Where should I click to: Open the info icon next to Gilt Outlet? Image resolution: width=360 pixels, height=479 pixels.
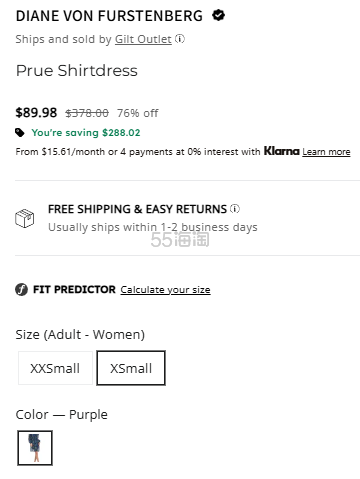180,39
